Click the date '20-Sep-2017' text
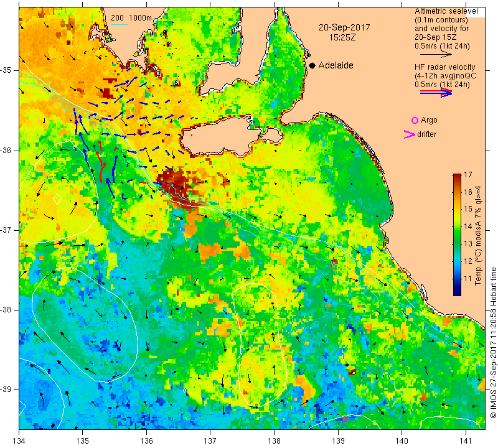498x448 pixels. [x=344, y=27]
